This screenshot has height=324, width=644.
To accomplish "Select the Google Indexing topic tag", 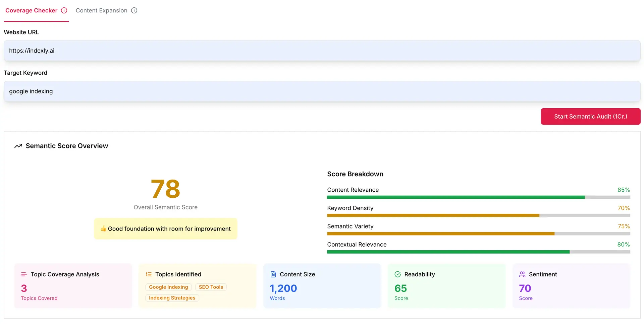I will pyautogui.click(x=168, y=287).
